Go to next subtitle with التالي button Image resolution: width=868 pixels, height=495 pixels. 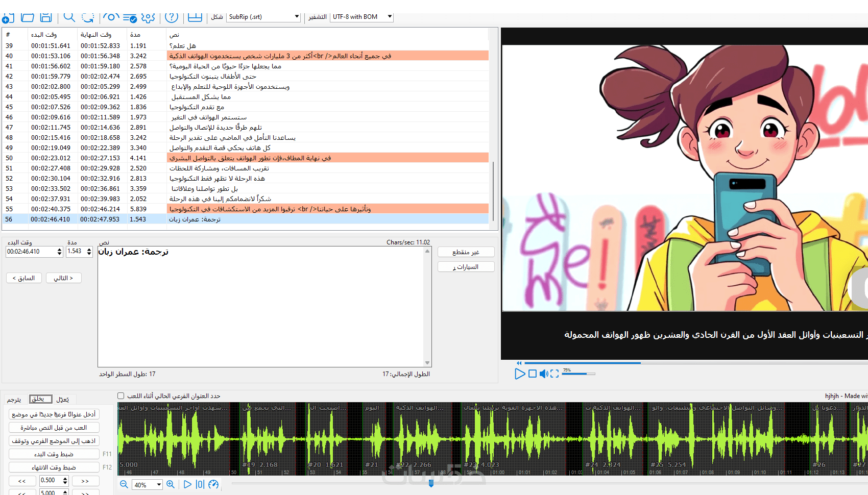pos(63,278)
